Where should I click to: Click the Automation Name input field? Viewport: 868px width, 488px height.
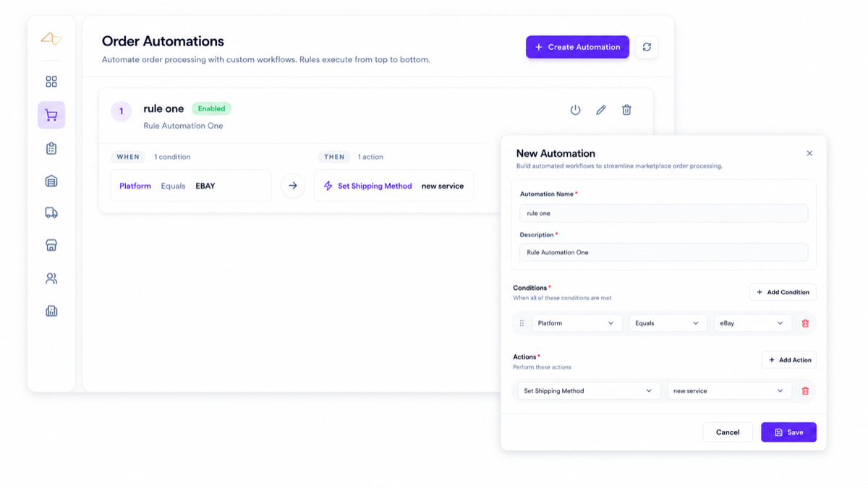coord(663,213)
